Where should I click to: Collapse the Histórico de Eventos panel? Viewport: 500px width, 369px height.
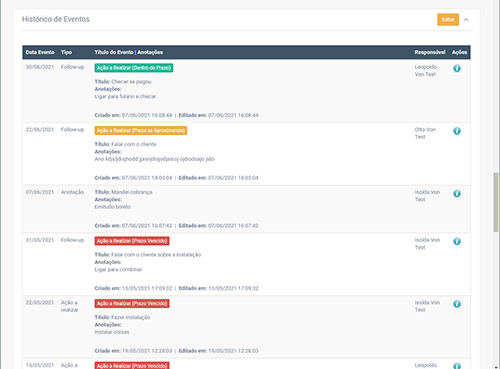[466, 20]
